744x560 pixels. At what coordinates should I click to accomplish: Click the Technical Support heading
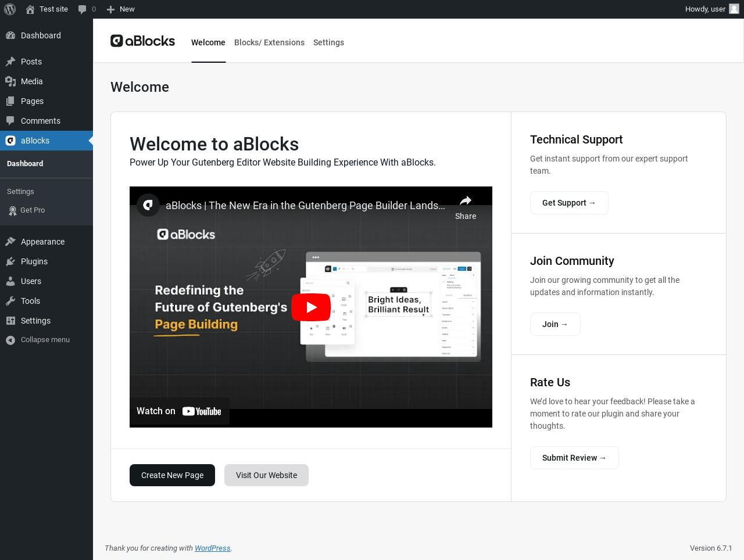[x=576, y=139]
